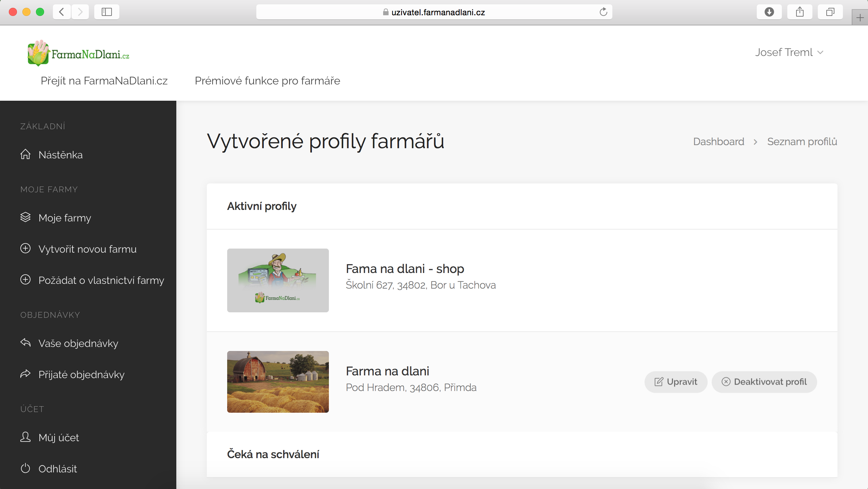Click the house icon beside Nástěnka
Screen dimensions: 868x489
click(x=25, y=154)
